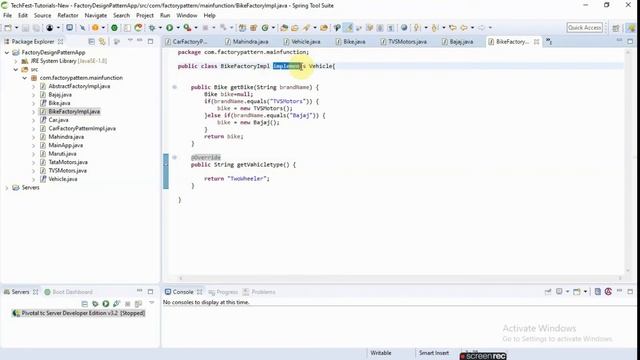Screen dimensions: 640x360
Task: Select AbstractFactoryImpl.java in Package Explorer
Action: click(79, 86)
